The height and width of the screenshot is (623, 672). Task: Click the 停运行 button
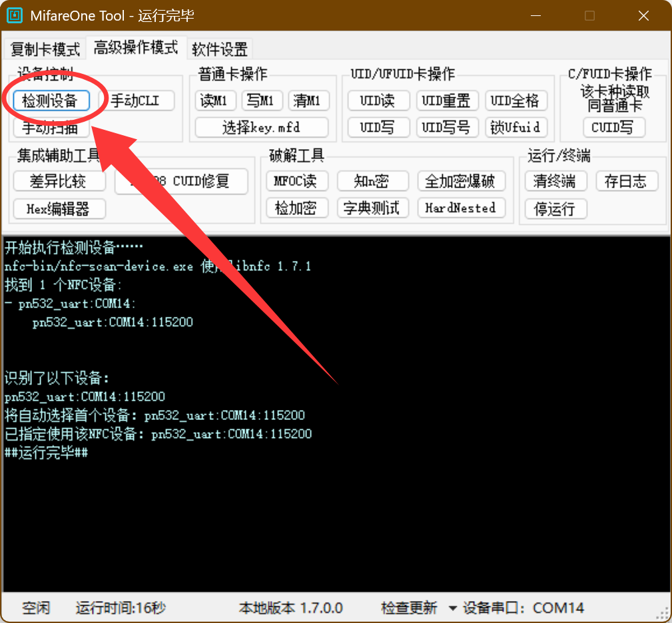(555, 208)
